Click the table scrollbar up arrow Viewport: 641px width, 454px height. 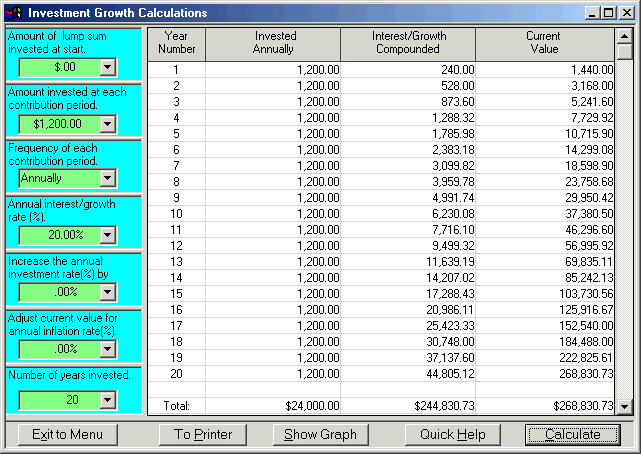624,36
